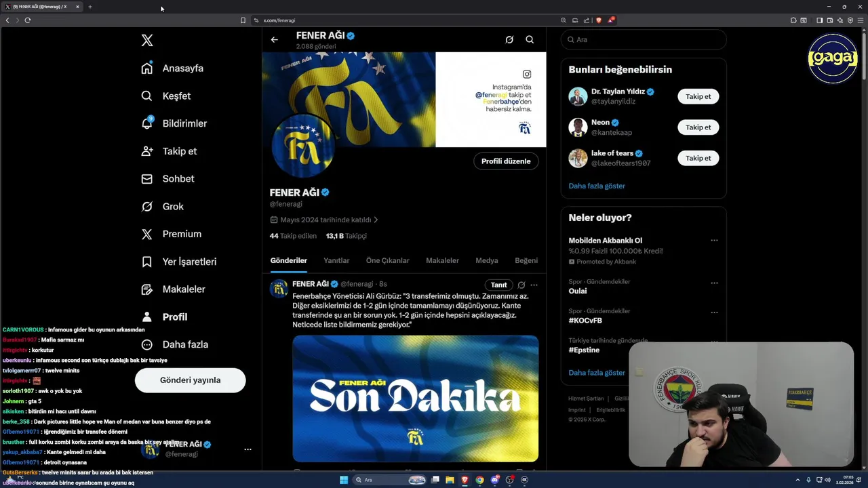Image resolution: width=868 pixels, height=488 pixels.
Task: Open the Hizmet Şartları footer link
Action: [586, 399]
